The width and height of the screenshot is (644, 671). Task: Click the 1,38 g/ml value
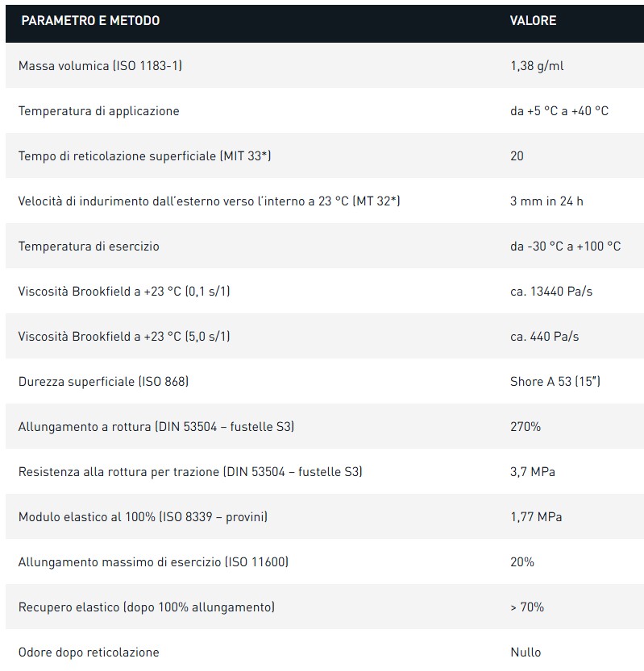[x=537, y=65]
